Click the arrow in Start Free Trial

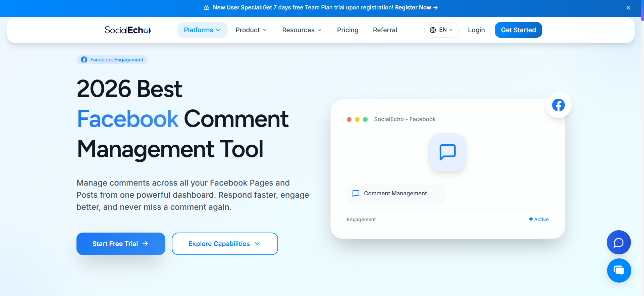145,244
